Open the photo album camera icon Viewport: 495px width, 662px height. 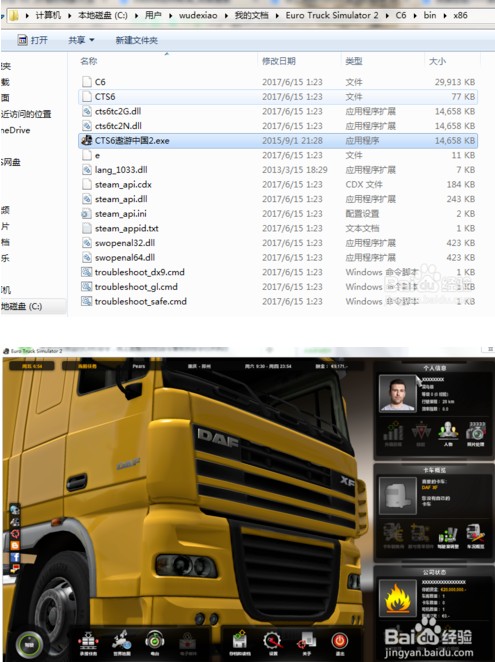[476, 434]
